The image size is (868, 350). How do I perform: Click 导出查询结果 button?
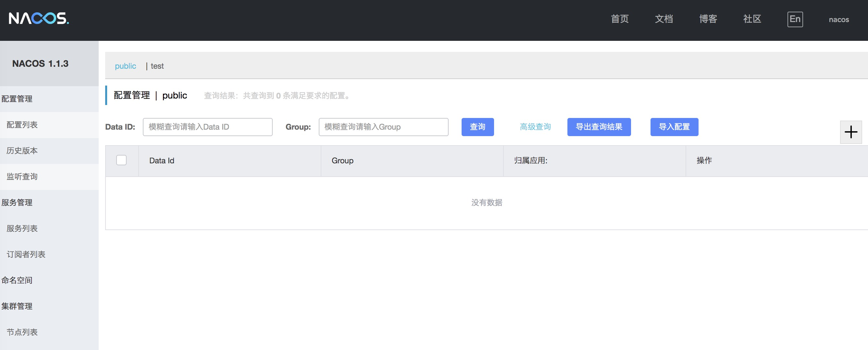[x=599, y=127]
